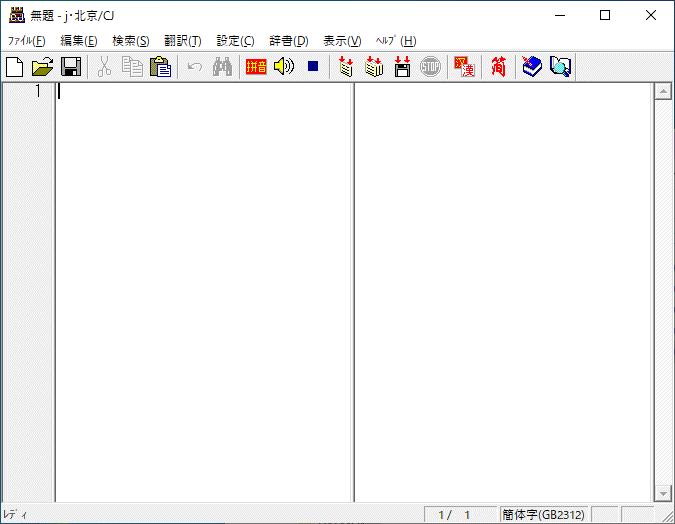
Task: Open the 編集(E) menu
Action: tap(79, 41)
